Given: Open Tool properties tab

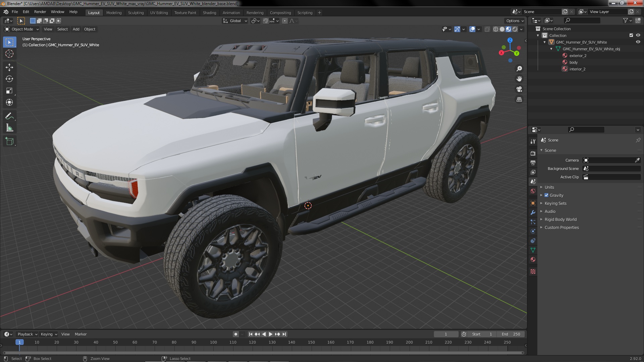Looking at the screenshot, I should pyautogui.click(x=533, y=141).
